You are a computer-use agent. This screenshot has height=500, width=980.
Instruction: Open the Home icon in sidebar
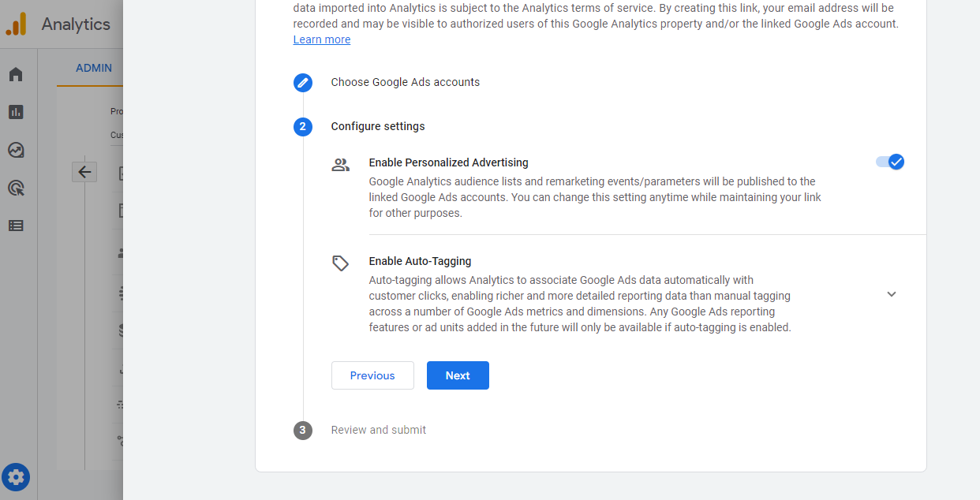(x=16, y=74)
